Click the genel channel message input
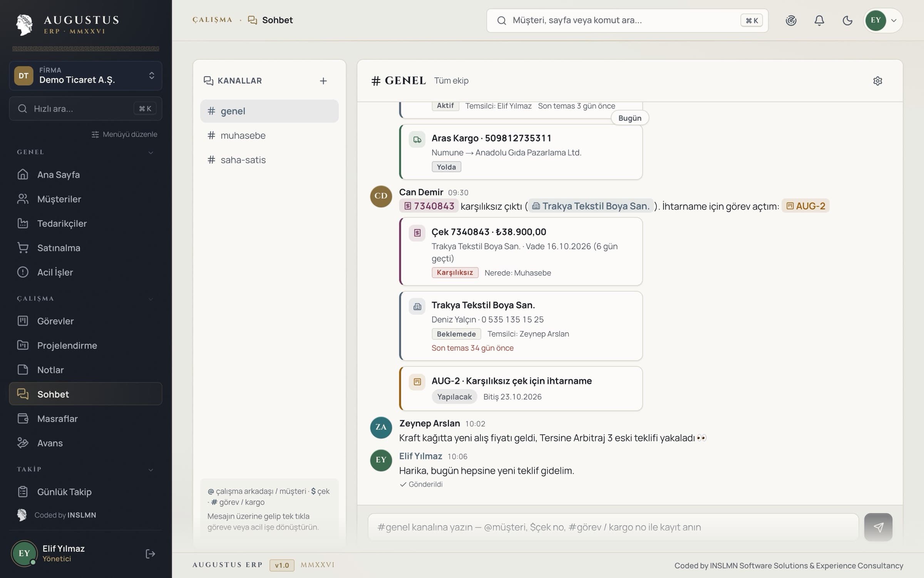The image size is (924, 578). click(x=613, y=527)
